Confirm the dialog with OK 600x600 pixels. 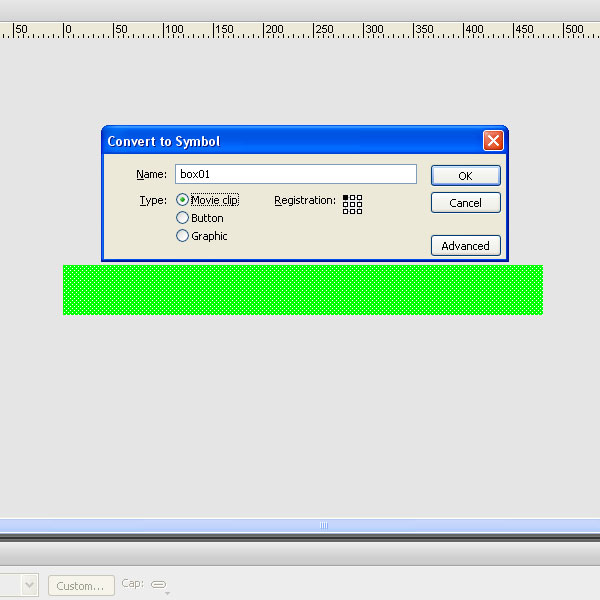[466, 176]
